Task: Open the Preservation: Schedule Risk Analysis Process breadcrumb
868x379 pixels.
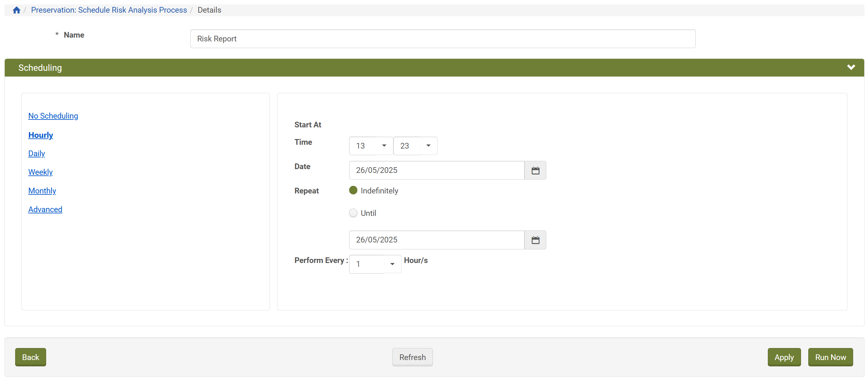Action: point(109,10)
